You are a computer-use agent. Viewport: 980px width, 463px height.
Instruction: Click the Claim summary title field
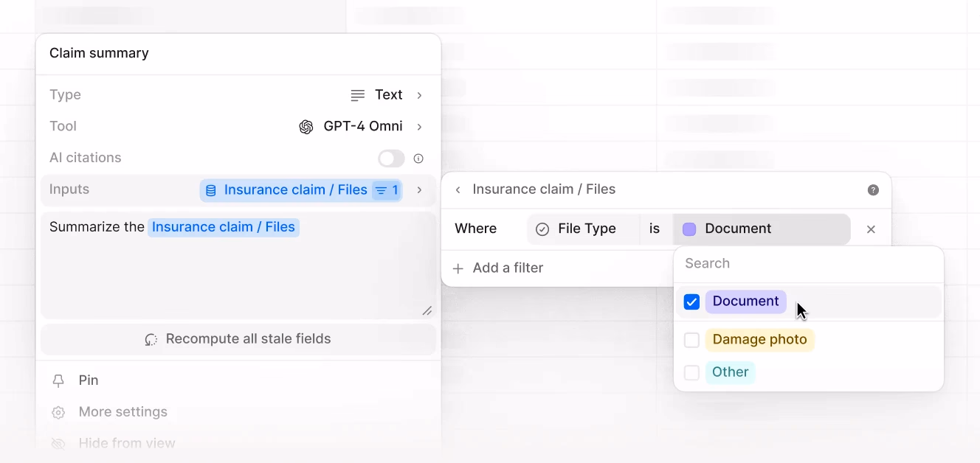tap(238, 54)
